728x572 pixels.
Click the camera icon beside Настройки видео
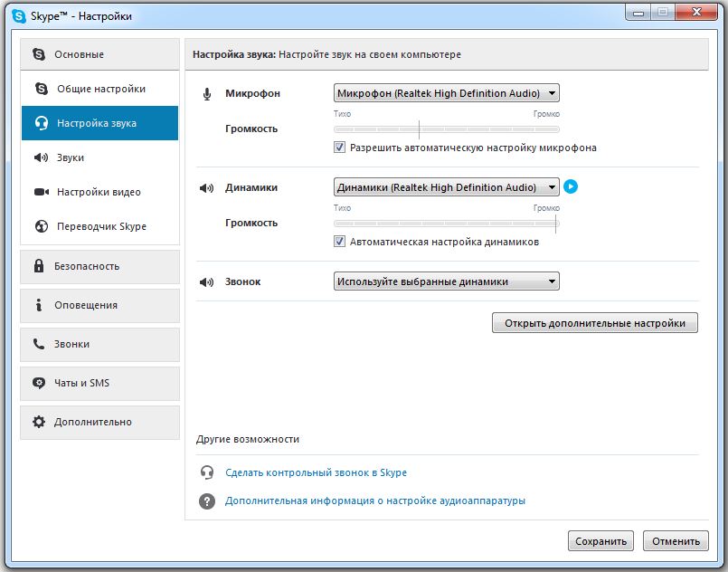[42, 192]
